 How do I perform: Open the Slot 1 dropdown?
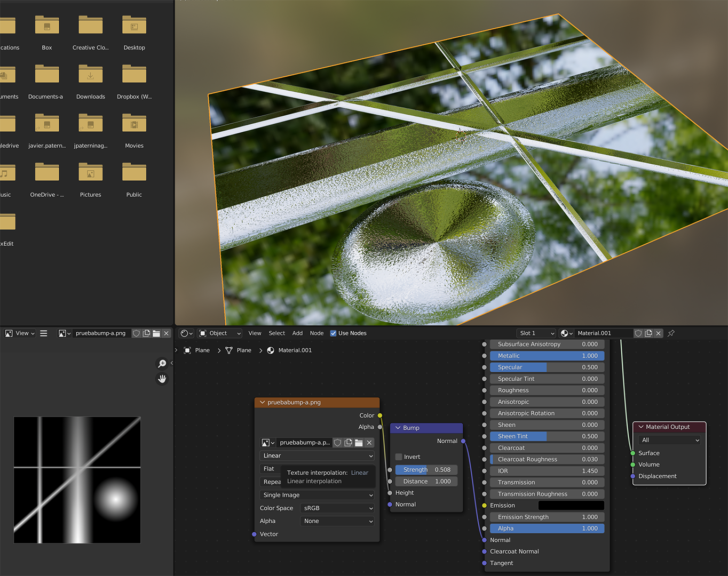point(536,333)
